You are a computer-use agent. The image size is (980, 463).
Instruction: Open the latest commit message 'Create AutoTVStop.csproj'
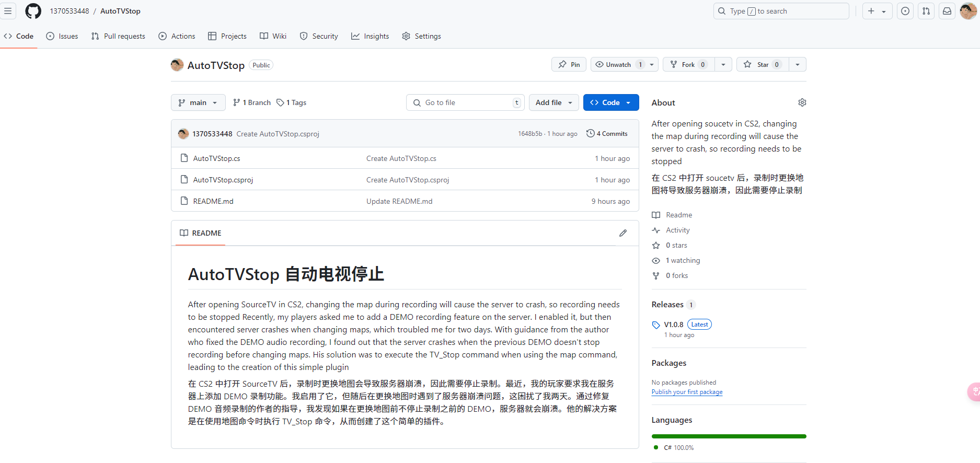click(278, 134)
